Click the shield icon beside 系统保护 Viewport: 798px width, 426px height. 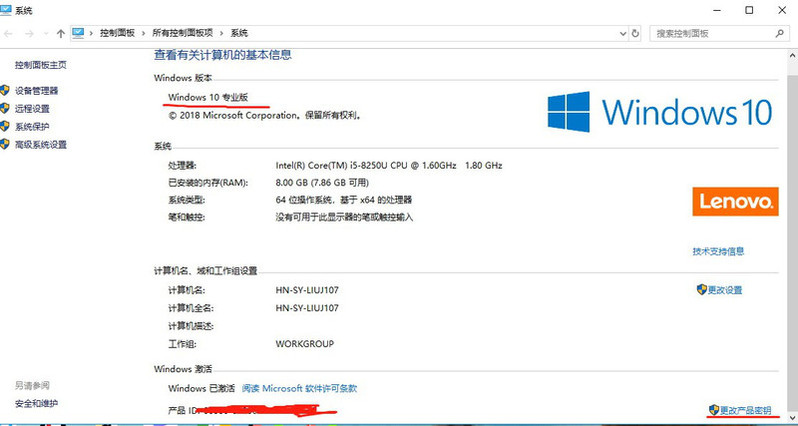[x=5, y=126]
